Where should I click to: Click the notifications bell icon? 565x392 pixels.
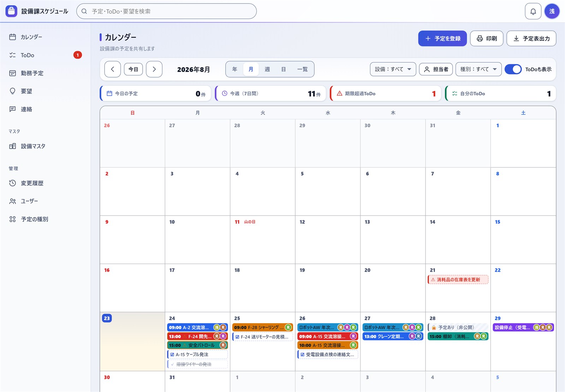(533, 11)
